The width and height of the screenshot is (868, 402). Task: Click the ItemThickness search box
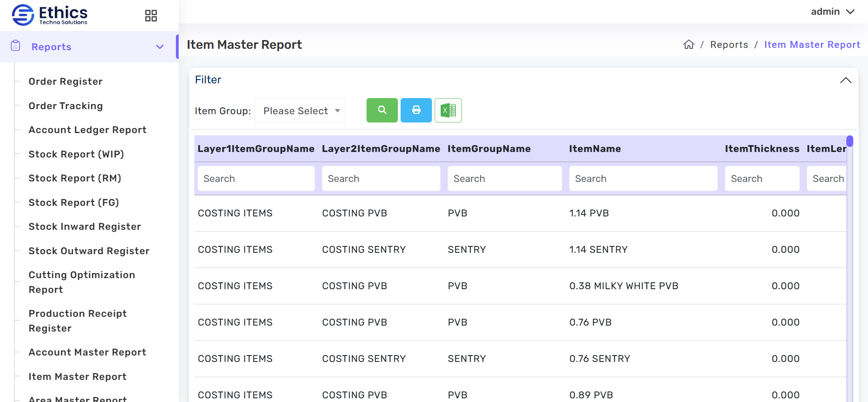[762, 179]
